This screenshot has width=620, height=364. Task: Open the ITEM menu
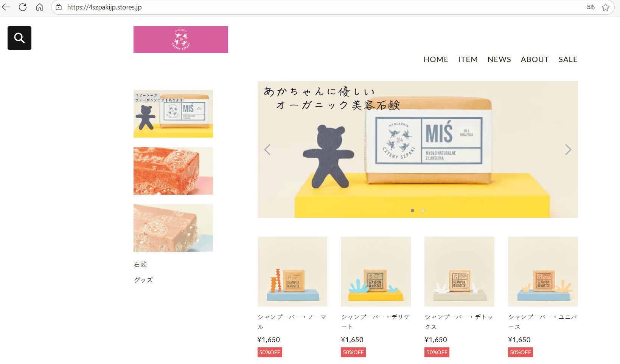click(468, 59)
